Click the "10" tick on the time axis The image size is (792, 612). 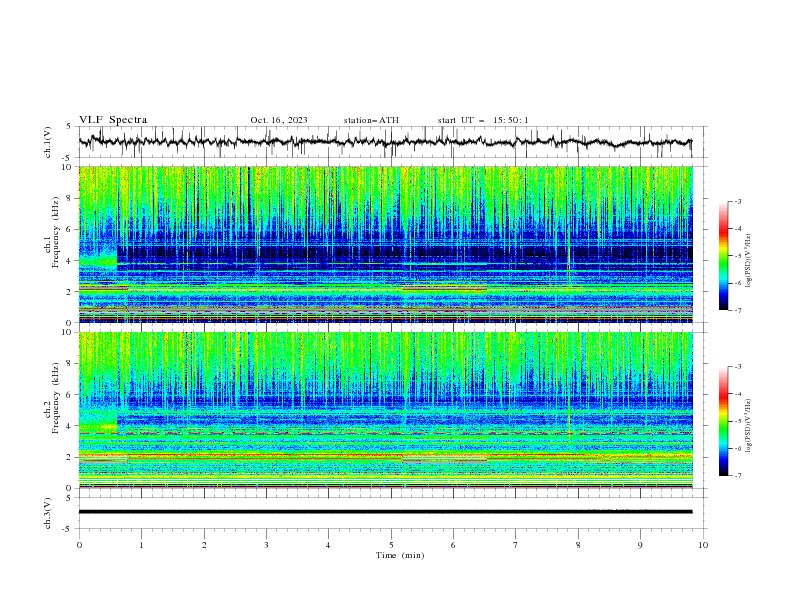703,545
